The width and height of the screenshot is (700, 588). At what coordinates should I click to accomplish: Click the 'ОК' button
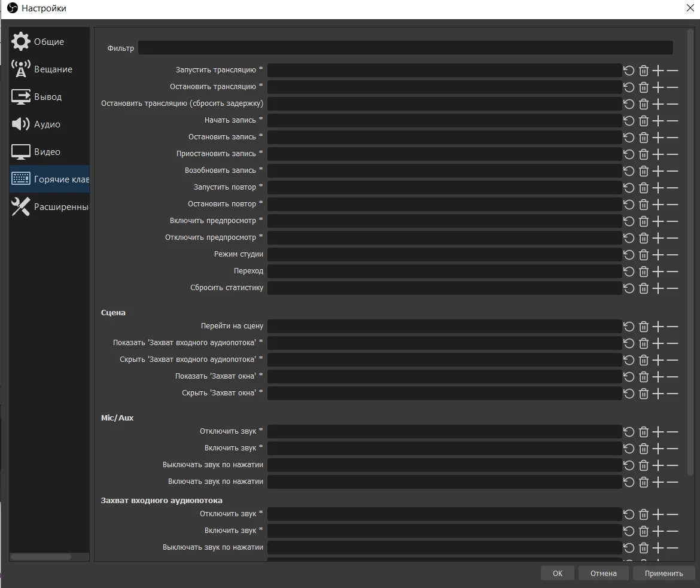(x=557, y=573)
